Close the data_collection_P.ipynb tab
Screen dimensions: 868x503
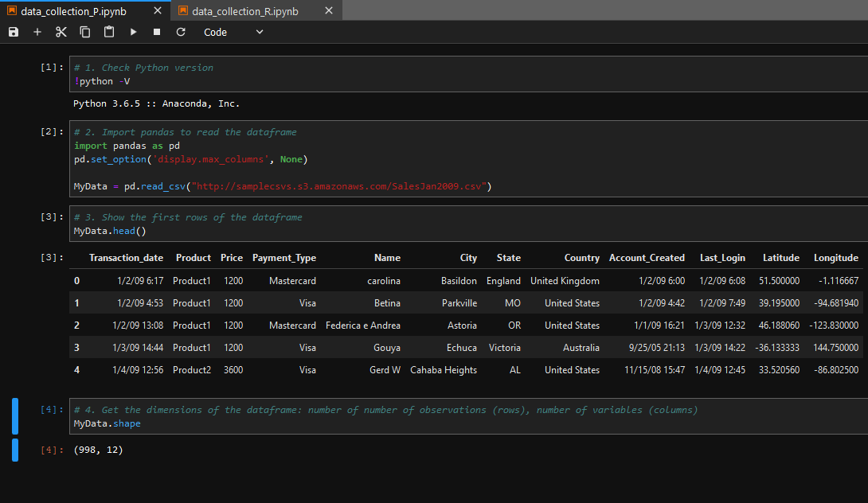click(158, 10)
